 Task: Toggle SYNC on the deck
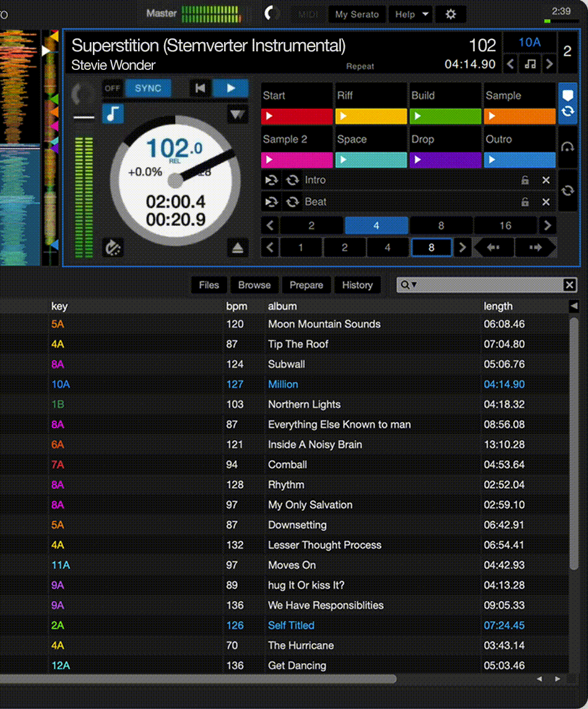point(149,88)
